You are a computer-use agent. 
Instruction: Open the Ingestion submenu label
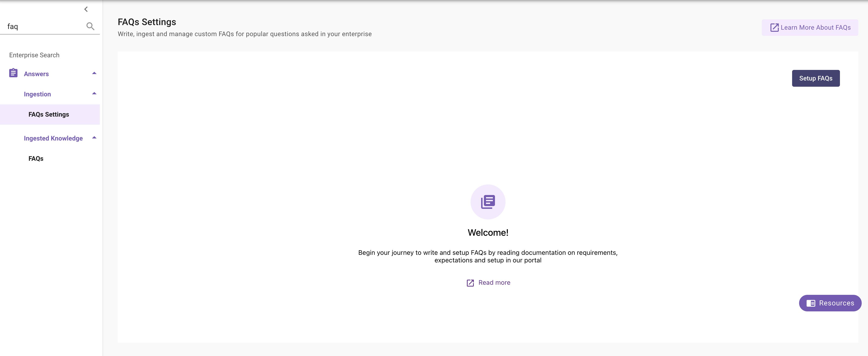tap(37, 94)
